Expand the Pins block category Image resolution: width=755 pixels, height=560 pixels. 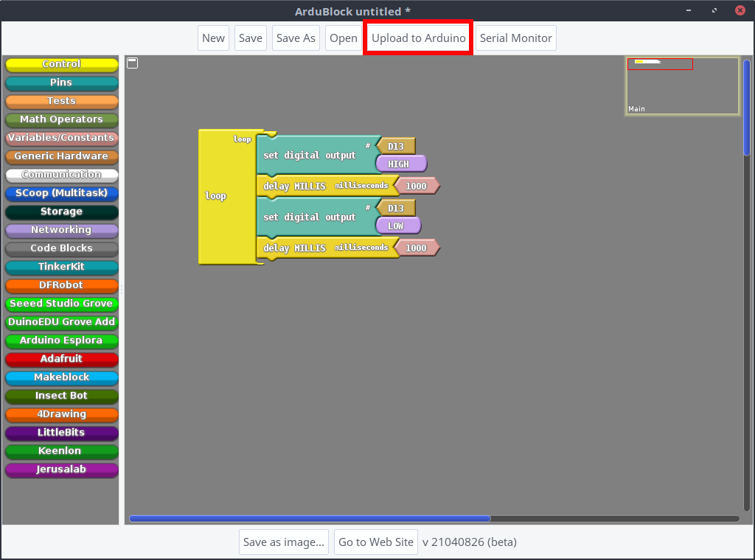pos(62,83)
